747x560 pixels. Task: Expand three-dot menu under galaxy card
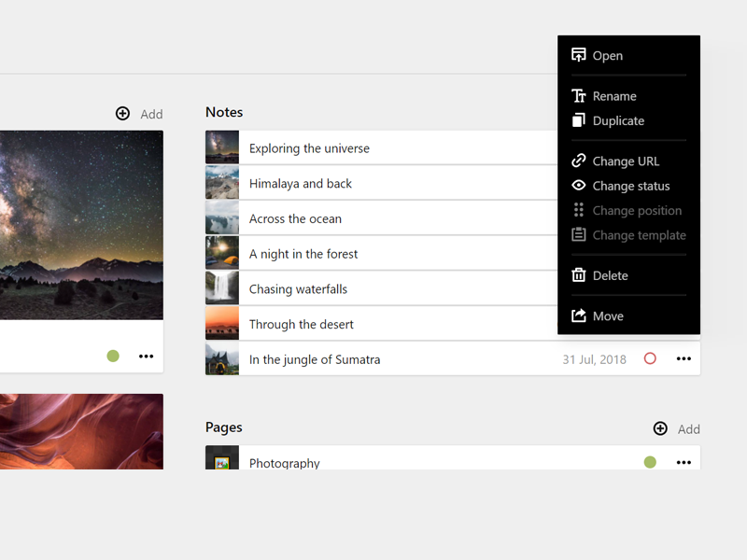[x=146, y=356]
